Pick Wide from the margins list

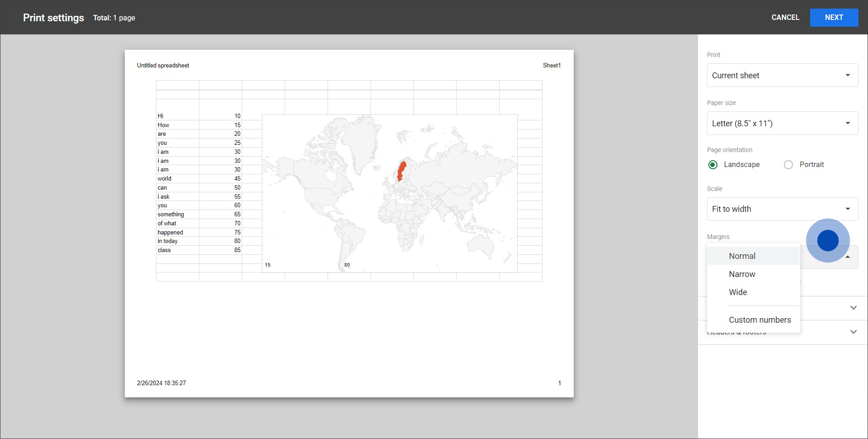tap(738, 292)
